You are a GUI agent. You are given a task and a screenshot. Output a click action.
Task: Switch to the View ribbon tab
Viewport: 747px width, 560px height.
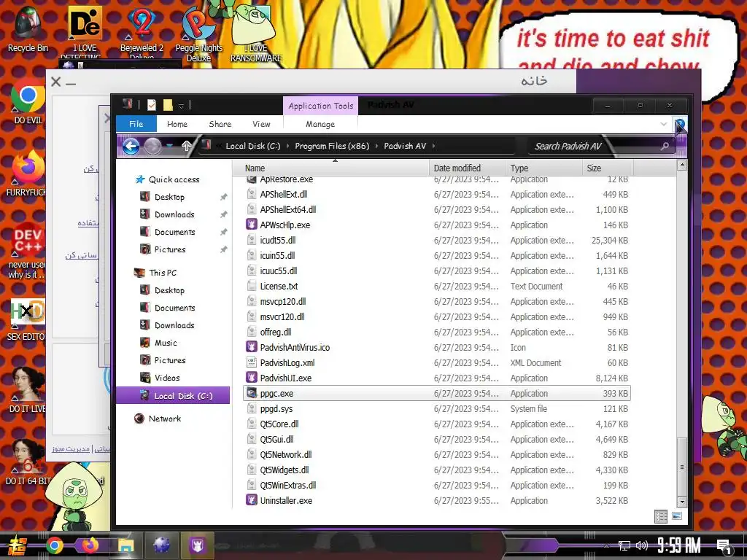261,124
